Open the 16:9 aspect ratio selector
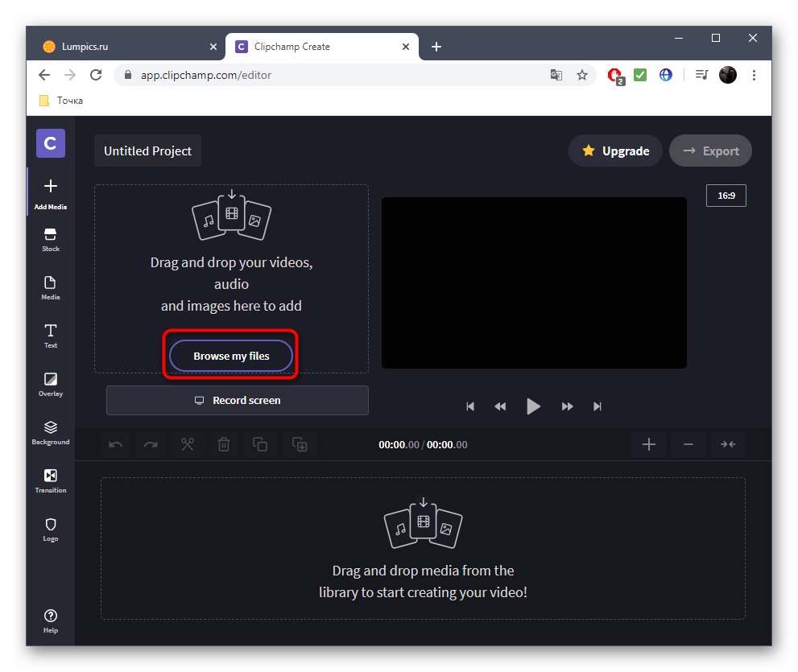The image size is (798, 672). click(x=726, y=195)
